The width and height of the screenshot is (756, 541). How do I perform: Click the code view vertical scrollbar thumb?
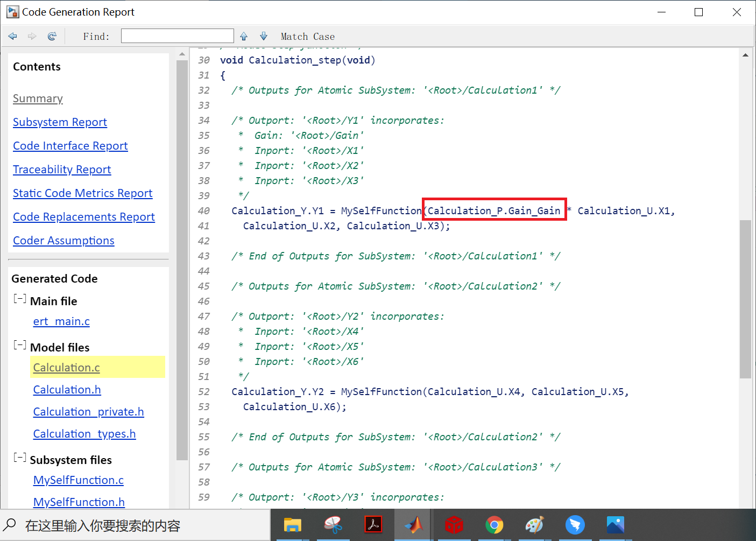coord(745,299)
